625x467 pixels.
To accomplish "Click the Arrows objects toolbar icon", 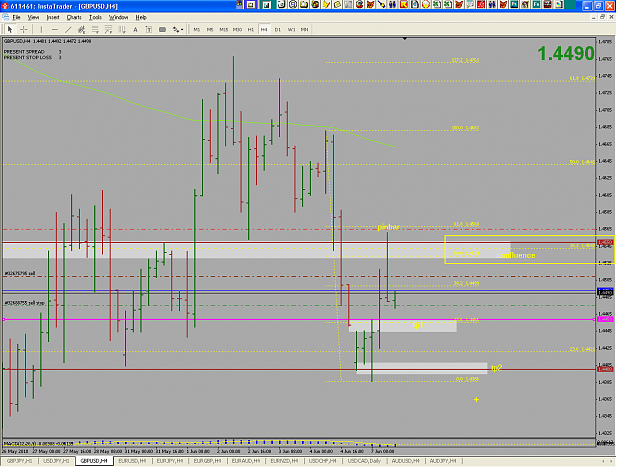I will pos(175,29).
